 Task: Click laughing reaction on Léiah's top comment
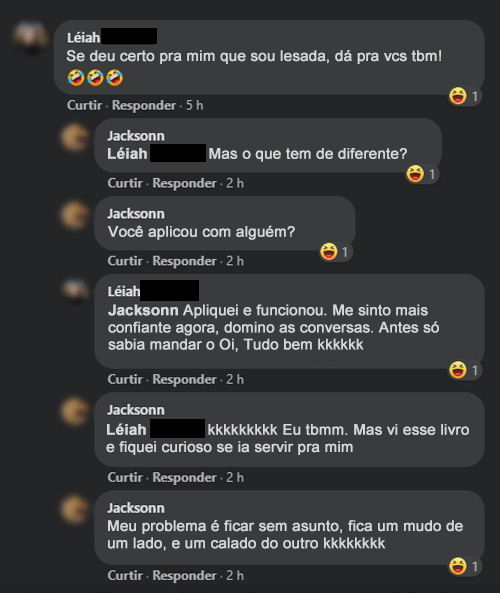(458, 96)
